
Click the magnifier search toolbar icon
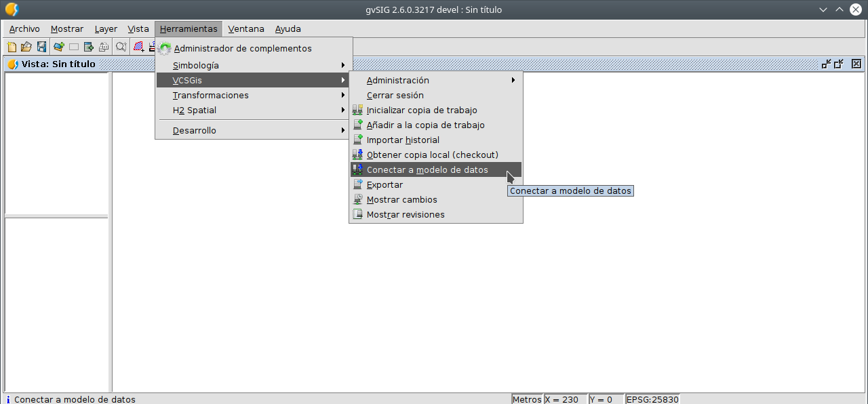(x=121, y=47)
